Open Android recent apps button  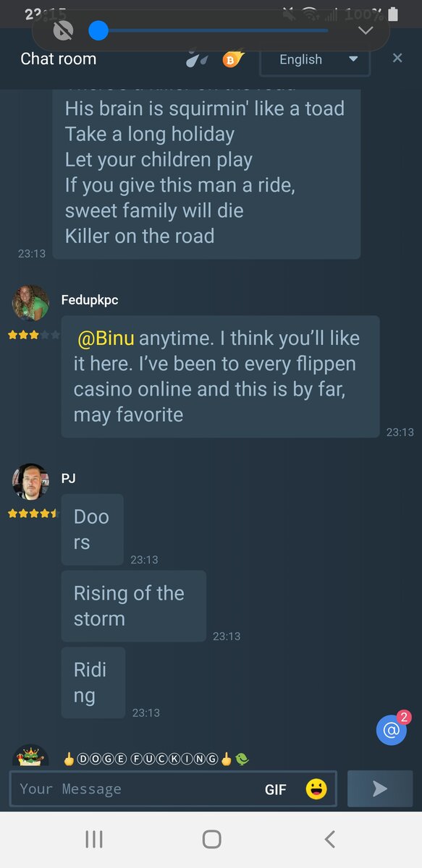pos(94,839)
